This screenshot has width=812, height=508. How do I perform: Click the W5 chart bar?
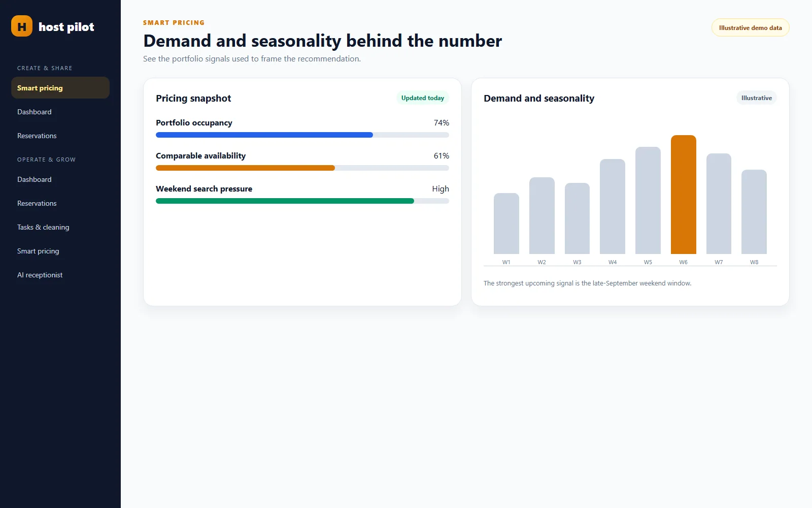tap(648, 200)
